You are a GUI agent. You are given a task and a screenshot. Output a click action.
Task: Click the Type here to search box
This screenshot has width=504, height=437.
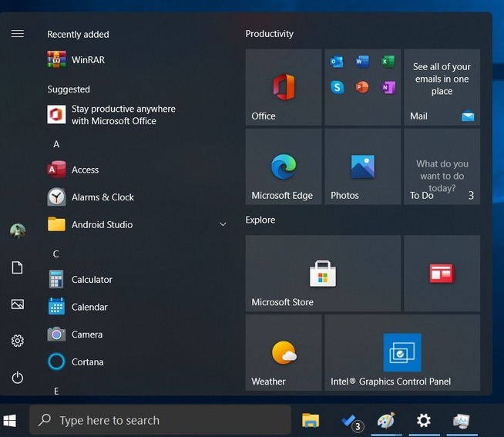pos(160,420)
